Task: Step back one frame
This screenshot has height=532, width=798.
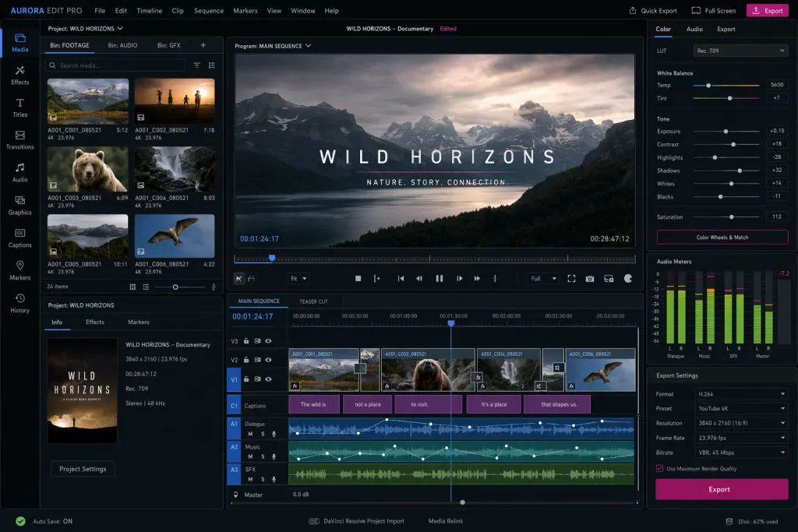Action: tap(419, 279)
